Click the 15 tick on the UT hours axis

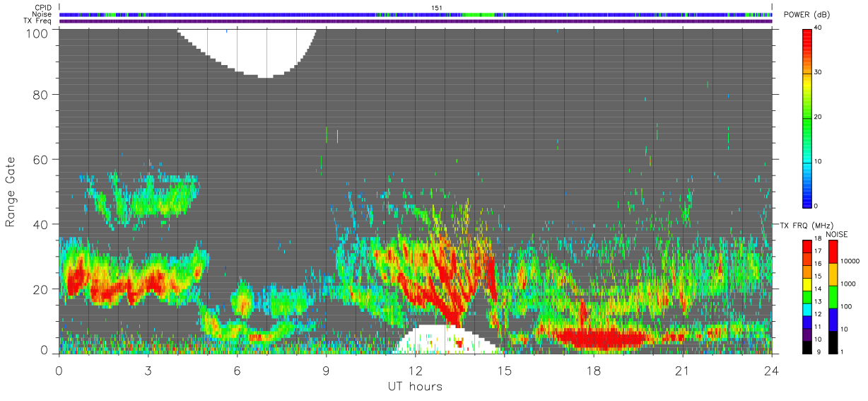point(504,371)
